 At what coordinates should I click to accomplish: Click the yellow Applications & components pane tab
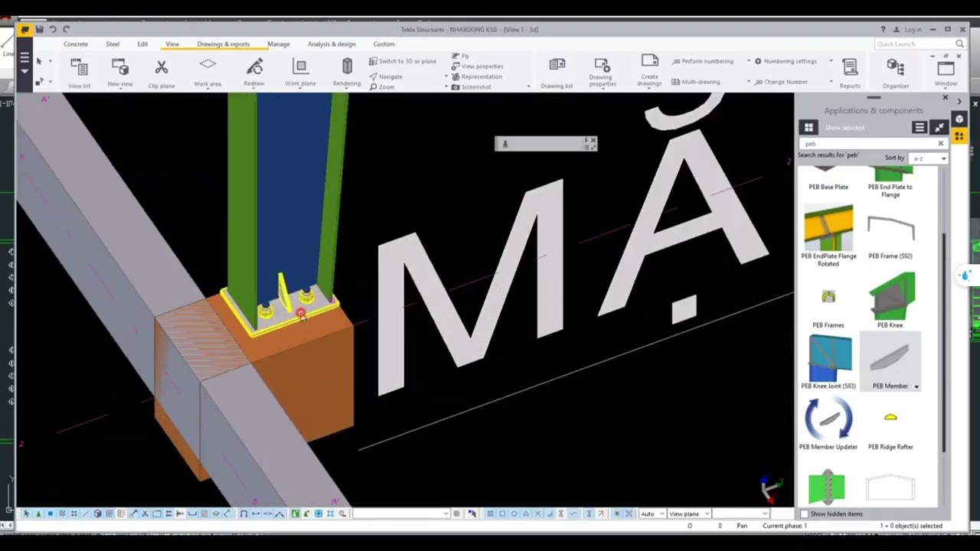click(959, 135)
